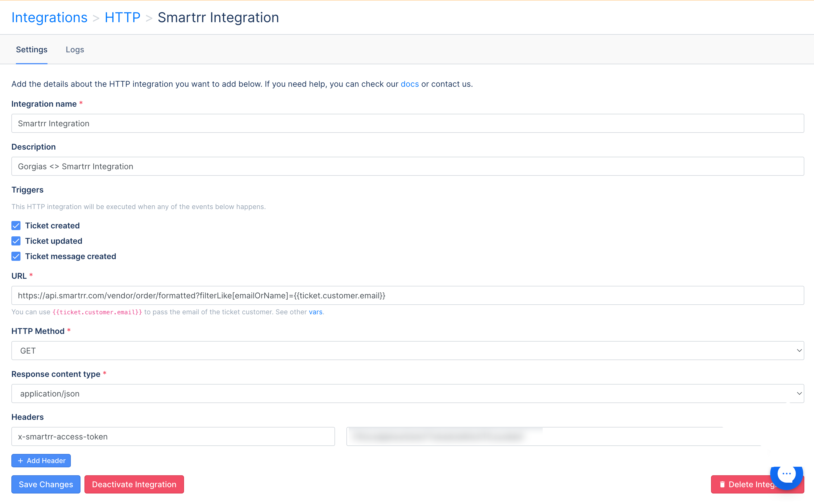Uncheck the Ticket created trigger
Image resolution: width=814 pixels, height=504 pixels.
[16, 226]
